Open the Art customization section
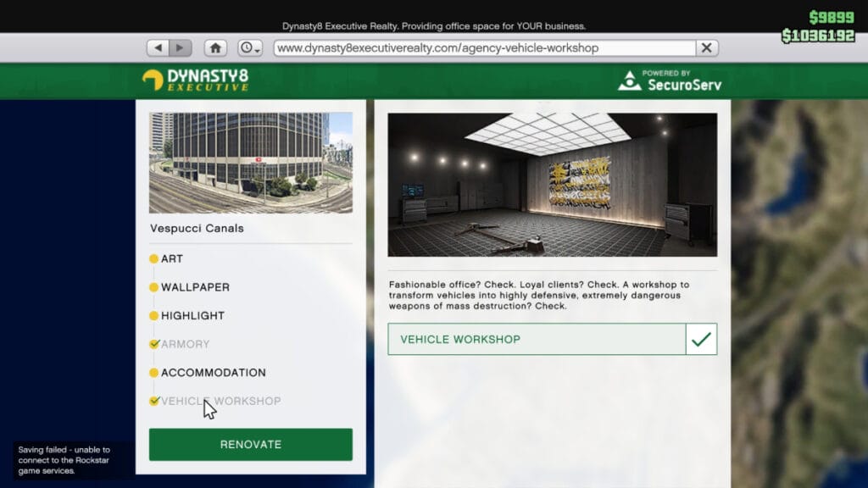 pyautogui.click(x=172, y=259)
